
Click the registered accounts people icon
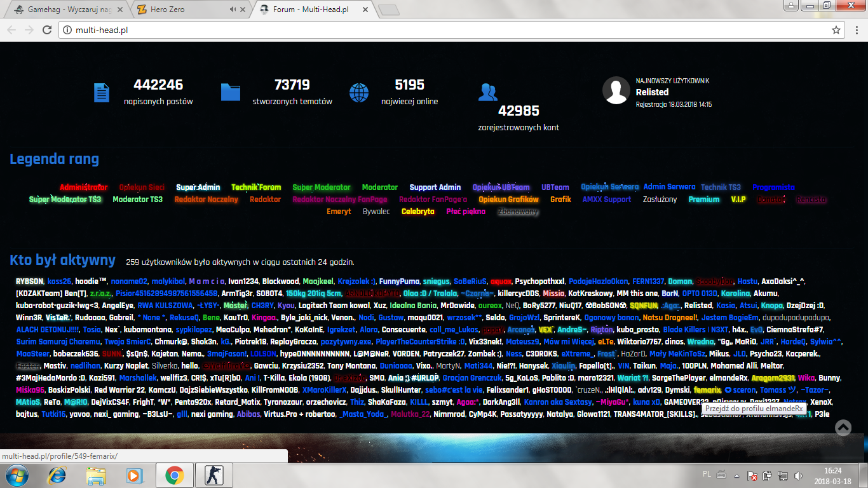(x=488, y=93)
